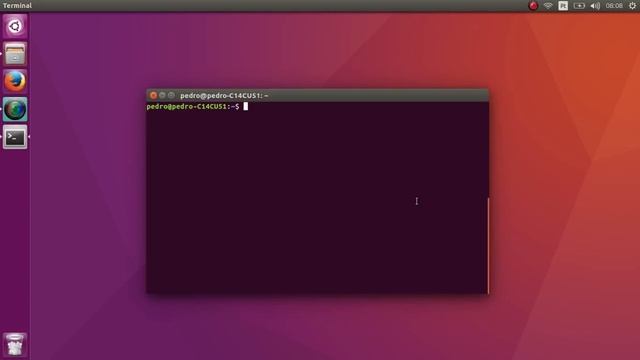Open the Trash in launcher
The height and width of the screenshot is (360, 640).
coord(15,344)
